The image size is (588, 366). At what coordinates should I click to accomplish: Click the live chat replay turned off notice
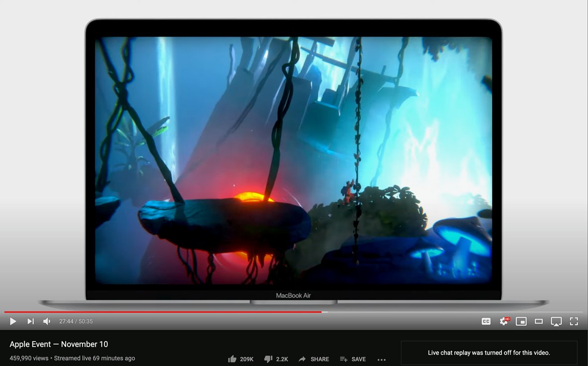(489, 353)
